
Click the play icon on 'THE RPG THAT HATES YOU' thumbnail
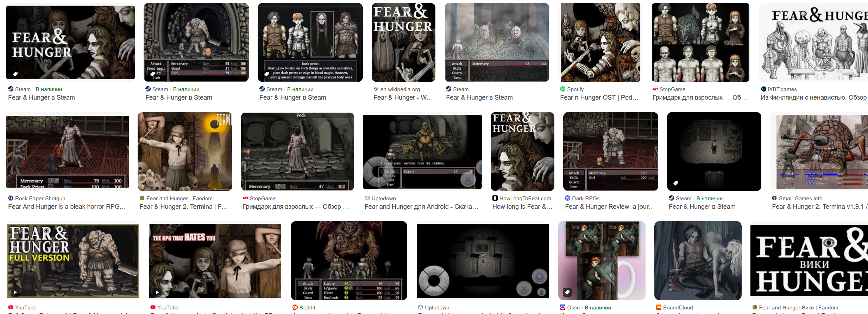pos(157,292)
